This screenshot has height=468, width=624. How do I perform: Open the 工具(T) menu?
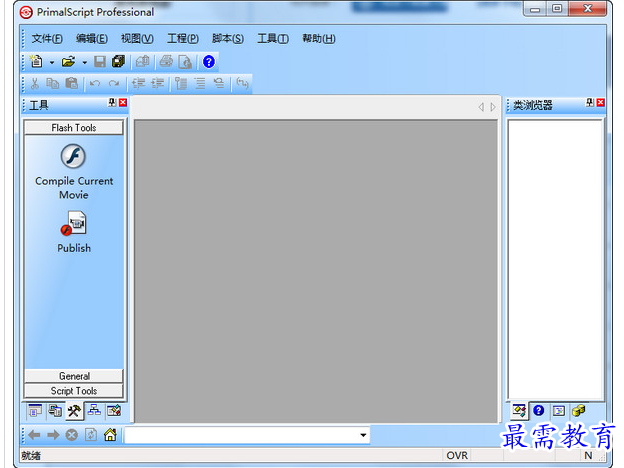273,39
